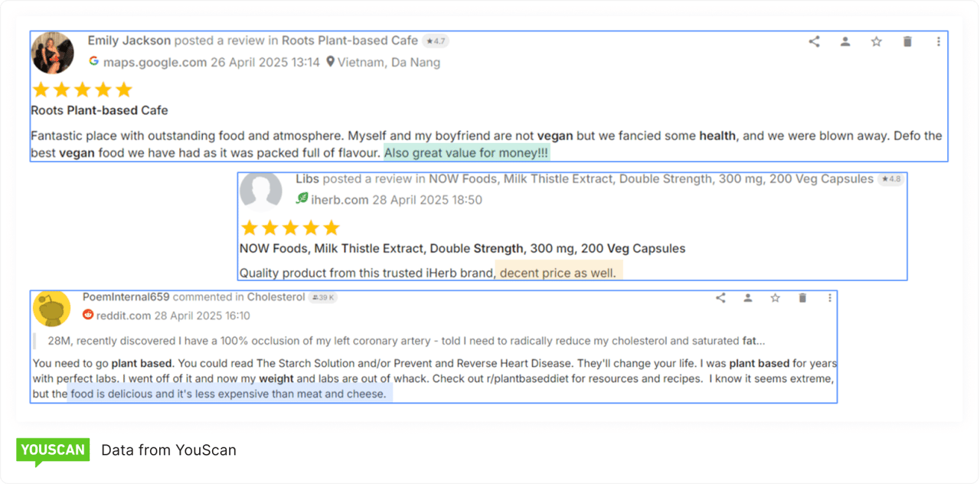Open the iherb.com source link
The image size is (980, 484).
point(339,200)
